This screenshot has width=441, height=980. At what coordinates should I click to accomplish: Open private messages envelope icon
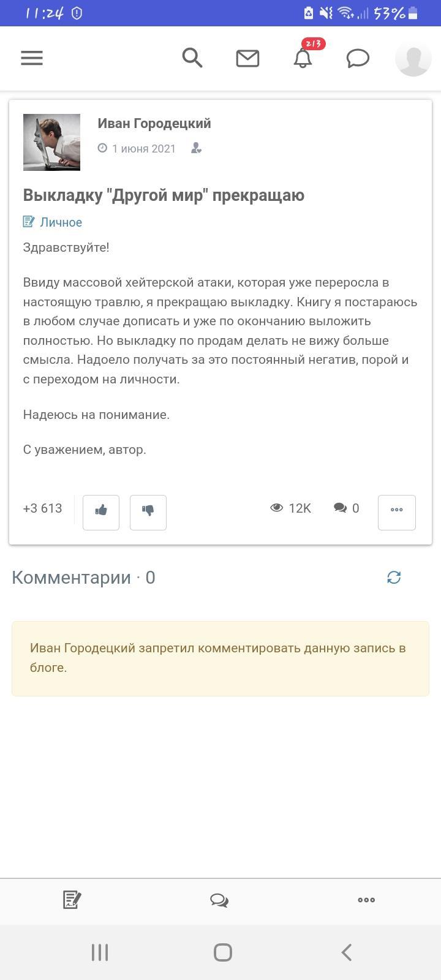click(247, 58)
